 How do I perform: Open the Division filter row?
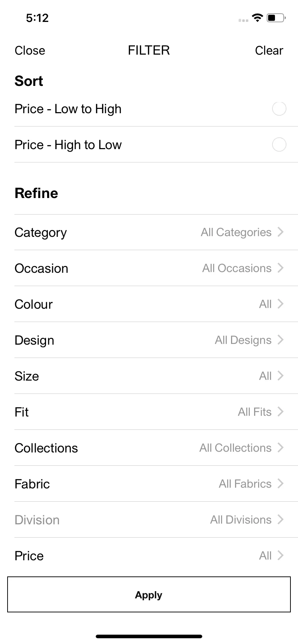coord(156,520)
